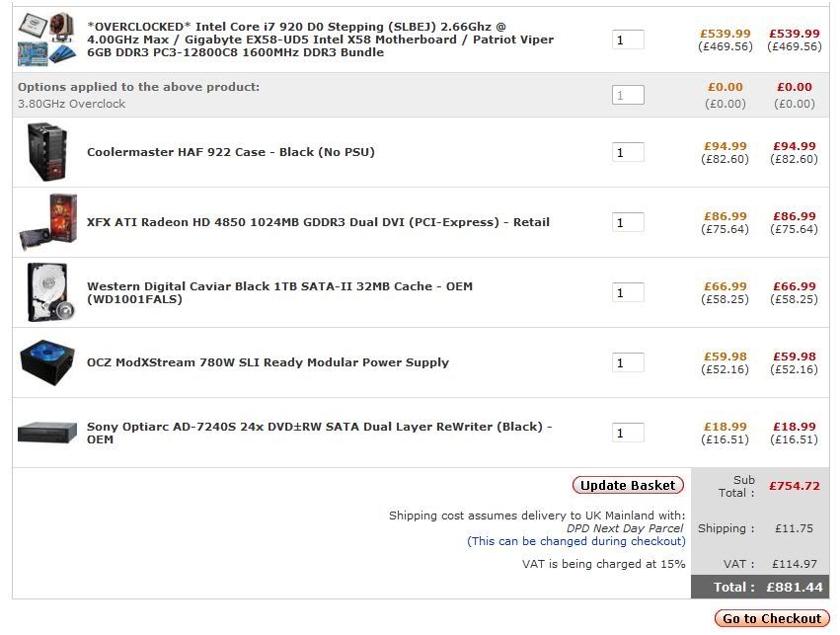Viewport: 840px width, 635px height.
Task: Click quantity field for OCZ ModXStream 780W
Action: pyautogui.click(x=628, y=362)
